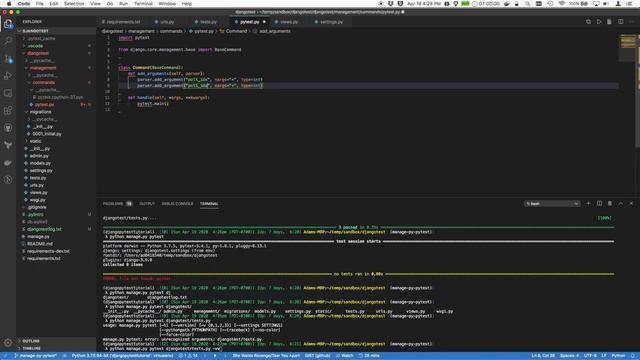Expand the static folder

point(35,141)
